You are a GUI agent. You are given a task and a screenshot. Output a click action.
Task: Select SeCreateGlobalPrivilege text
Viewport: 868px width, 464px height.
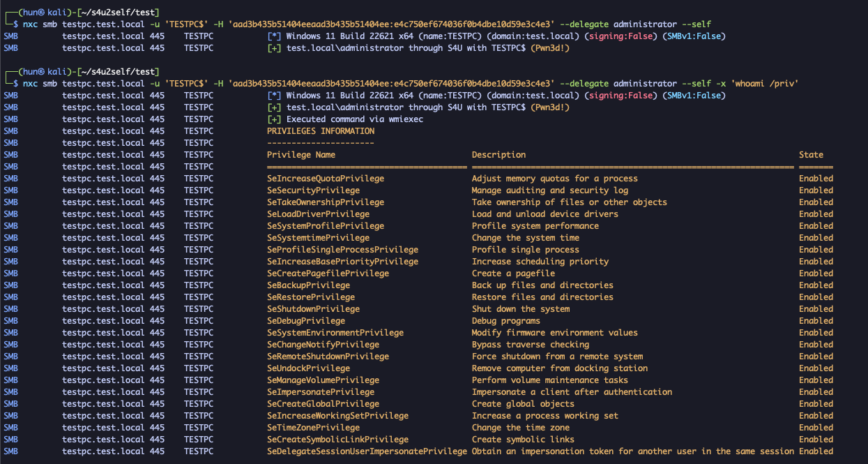[323, 404]
